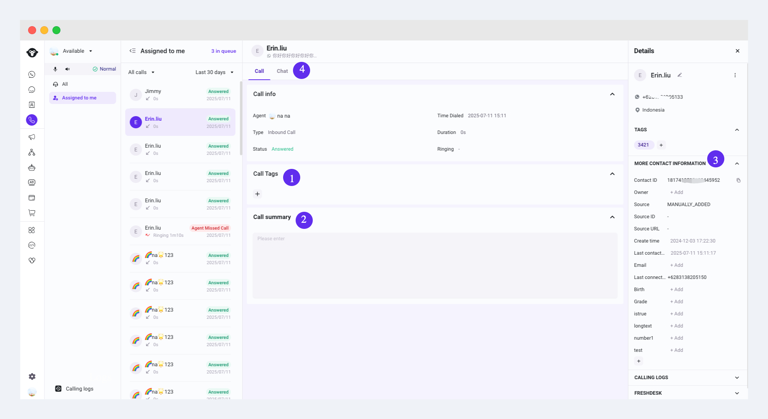Screen dimensions: 768x419
Task: Collapse the assigned list panel icon
Action: click(x=132, y=51)
